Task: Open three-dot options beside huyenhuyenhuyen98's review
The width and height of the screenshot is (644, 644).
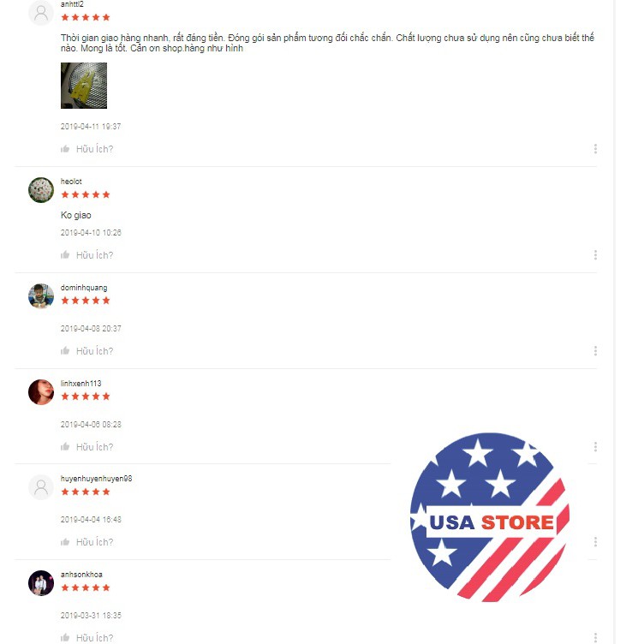Action: [595, 542]
